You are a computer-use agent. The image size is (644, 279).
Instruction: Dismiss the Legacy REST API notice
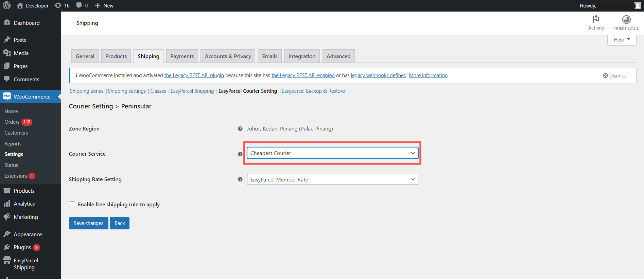(614, 75)
